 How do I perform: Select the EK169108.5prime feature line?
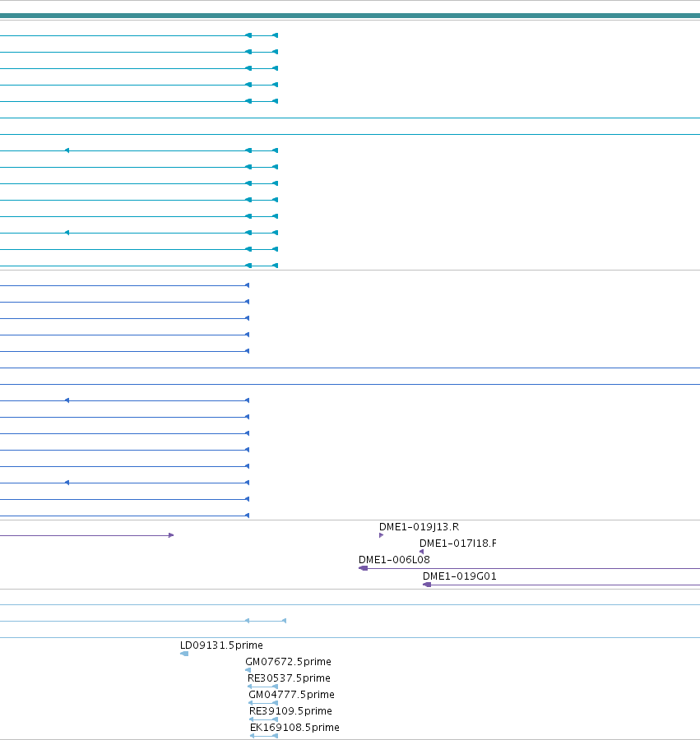(264, 736)
